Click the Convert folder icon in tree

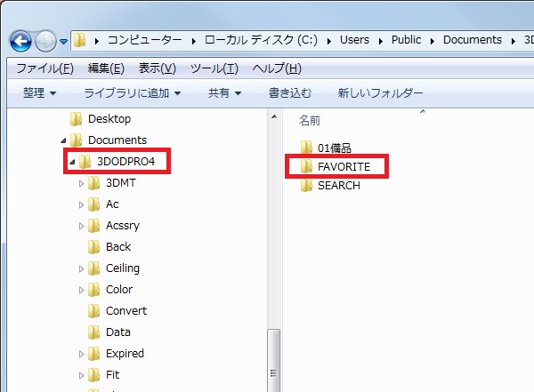click(x=94, y=311)
